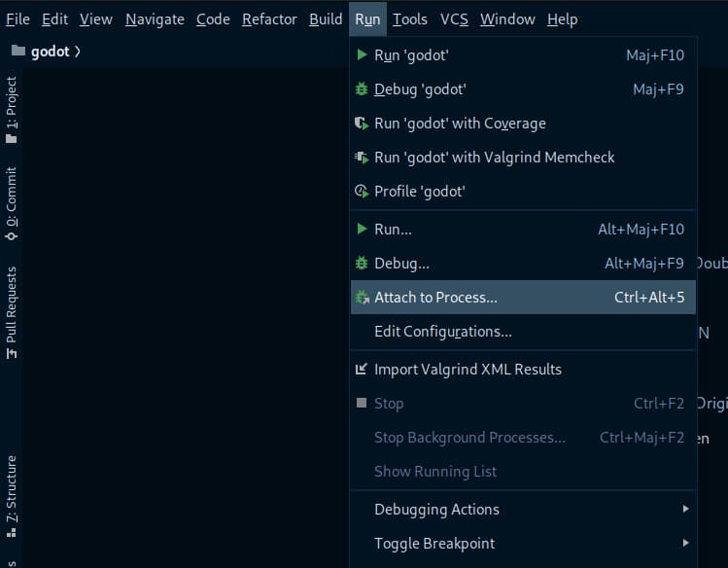Viewport: 728px width, 568px height.
Task: Click the Ctrl+Alt+5 shortcut text
Action: tap(649, 298)
